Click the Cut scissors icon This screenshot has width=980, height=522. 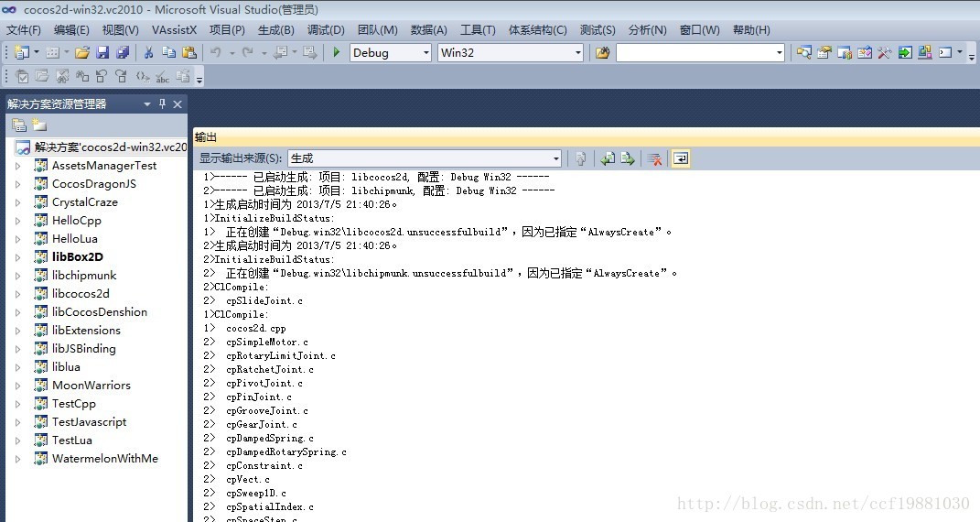pyautogui.click(x=149, y=52)
